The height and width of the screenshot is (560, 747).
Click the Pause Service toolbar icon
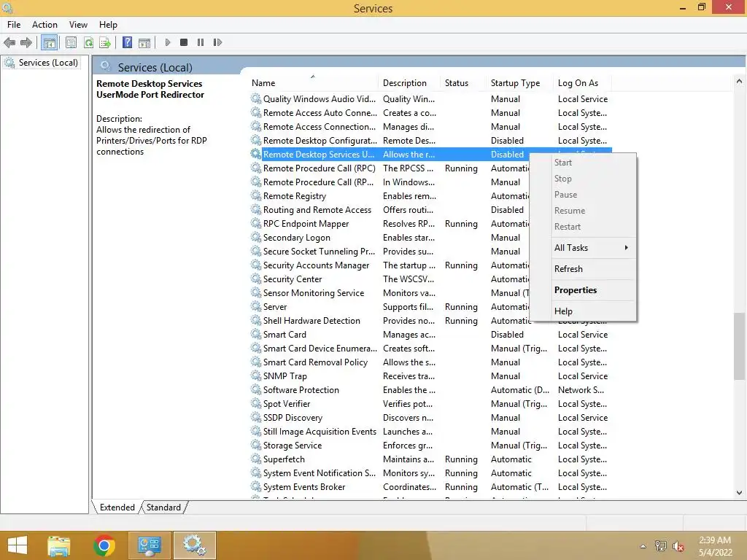(x=201, y=42)
